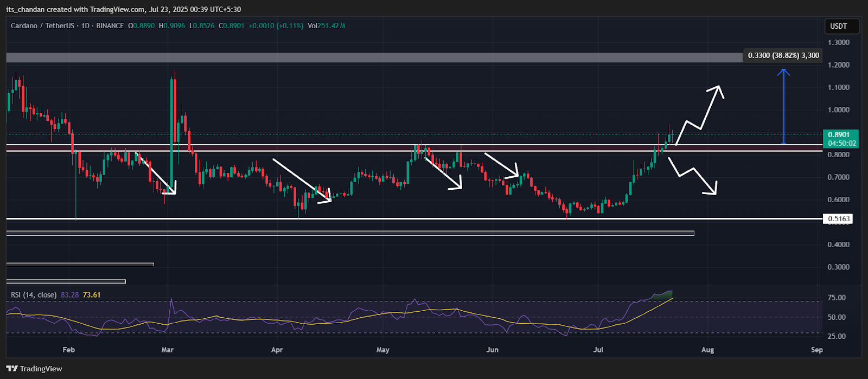Click the Jun label on time axis
The image size is (868, 379).
coord(493,350)
